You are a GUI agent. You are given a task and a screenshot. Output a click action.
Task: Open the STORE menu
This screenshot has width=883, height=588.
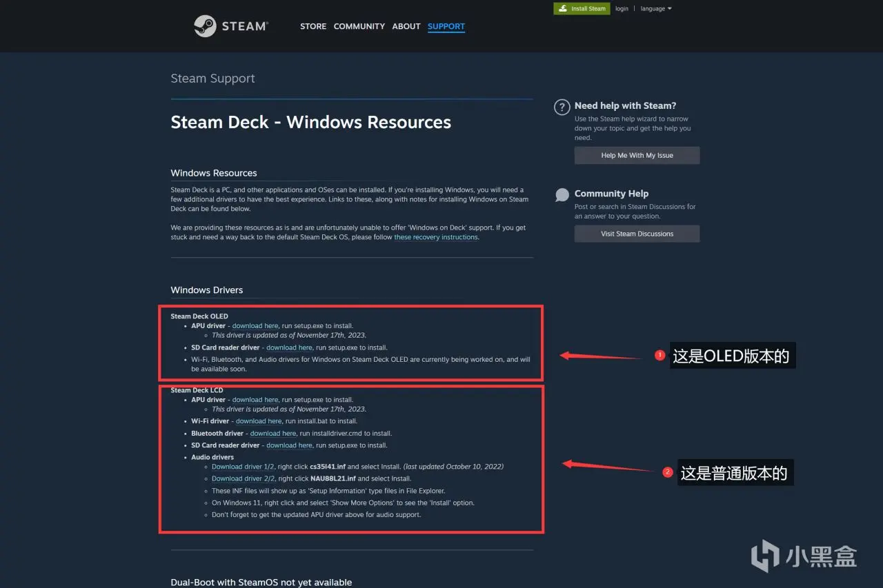pos(313,26)
